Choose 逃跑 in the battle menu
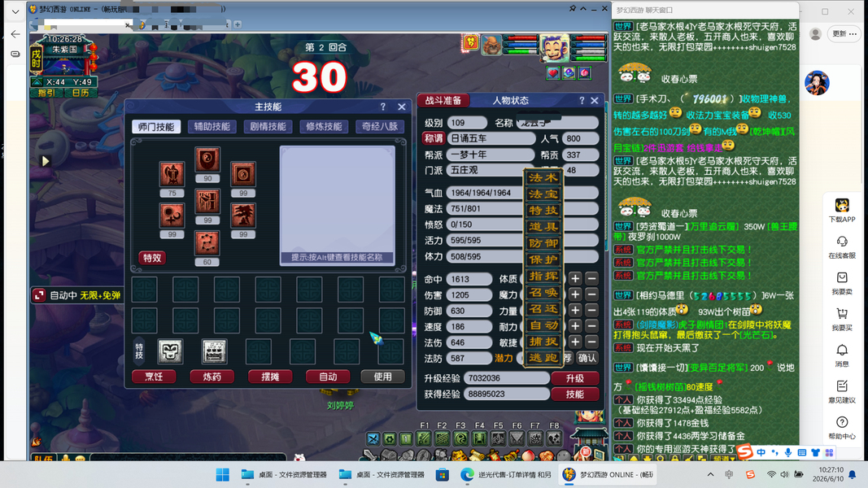The image size is (868, 488). click(543, 358)
